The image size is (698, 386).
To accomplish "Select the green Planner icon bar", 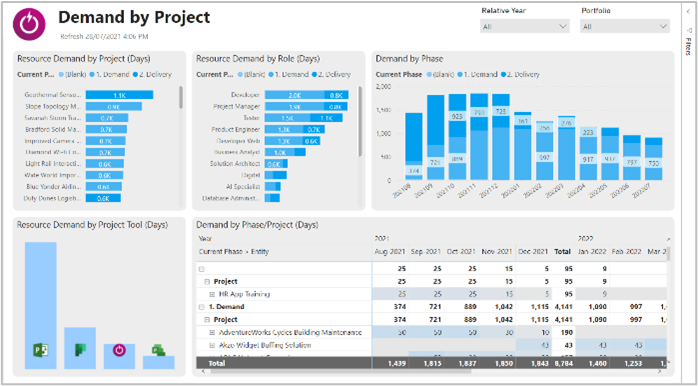I will (x=80, y=348).
